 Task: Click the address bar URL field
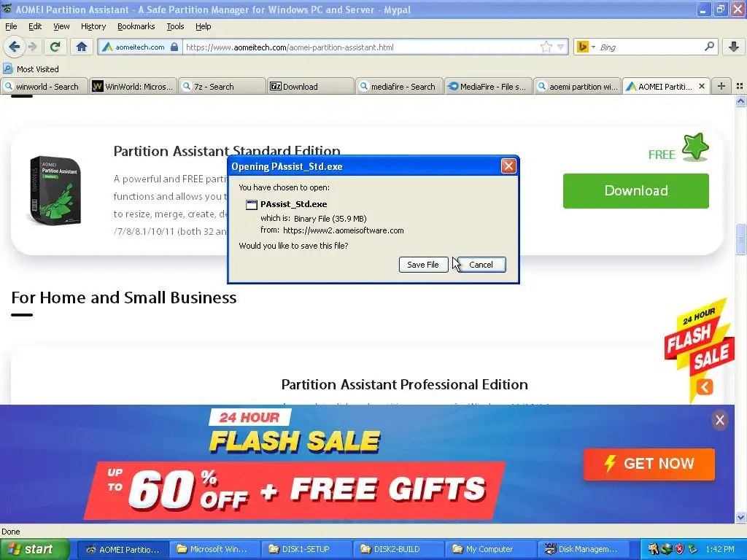362,47
